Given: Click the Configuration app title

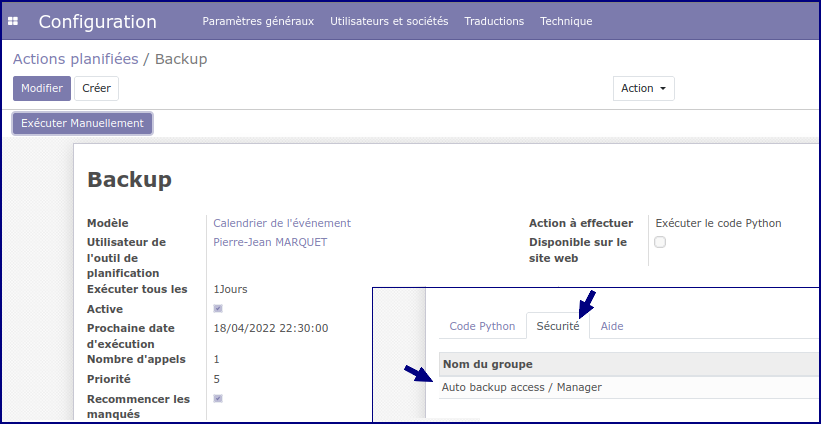Looking at the screenshot, I should [97, 21].
